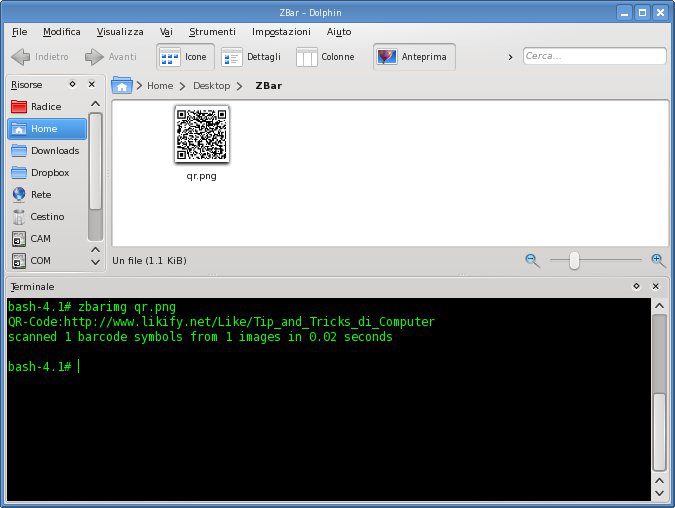675x508 pixels.
Task: Expand the arrow after Desktop breadcrumb
Action: pos(240,86)
